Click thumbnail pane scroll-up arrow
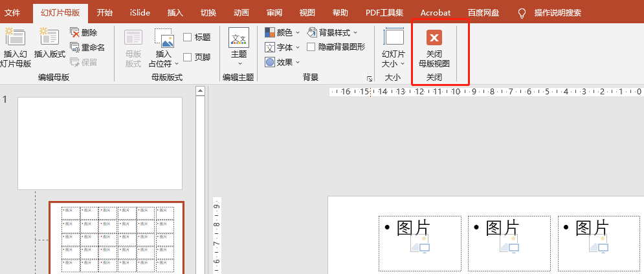The height and width of the screenshot is (274, 644). pyautogui.click(x=201, y=90)
